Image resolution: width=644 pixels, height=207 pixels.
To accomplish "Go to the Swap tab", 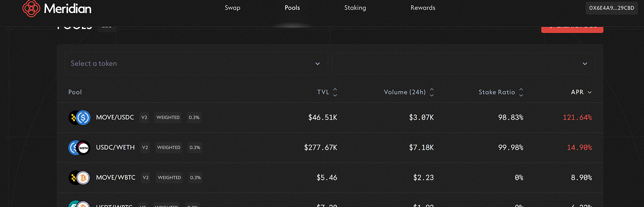I will pos(232,8).
